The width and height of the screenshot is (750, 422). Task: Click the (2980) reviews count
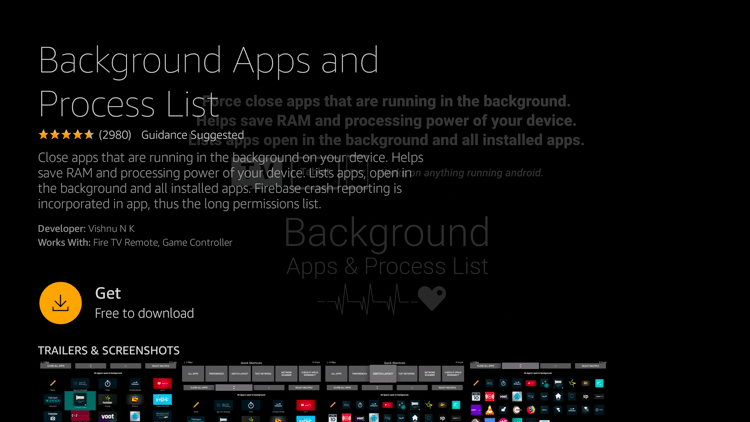point(115,135)
